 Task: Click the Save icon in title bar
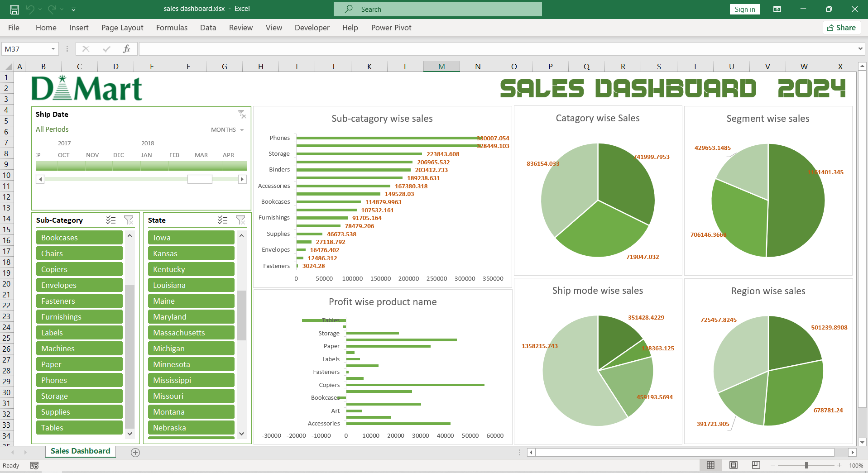[14, 9]
